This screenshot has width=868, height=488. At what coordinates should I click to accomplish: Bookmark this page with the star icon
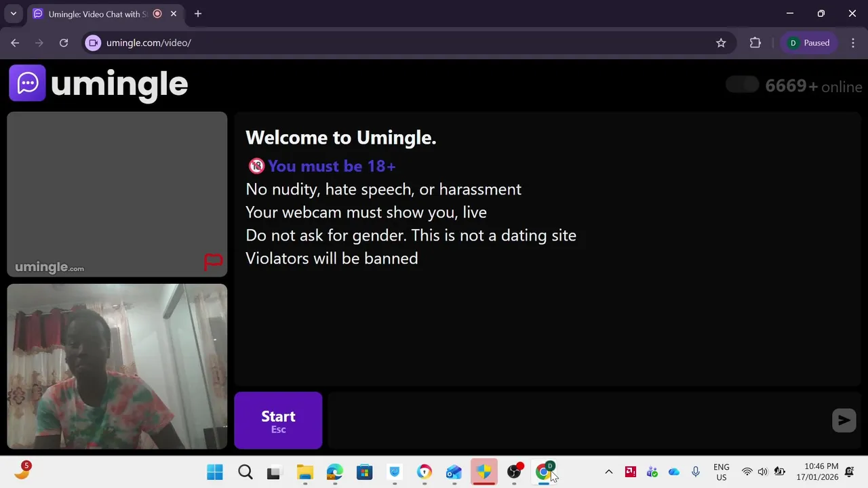[721, 43]
